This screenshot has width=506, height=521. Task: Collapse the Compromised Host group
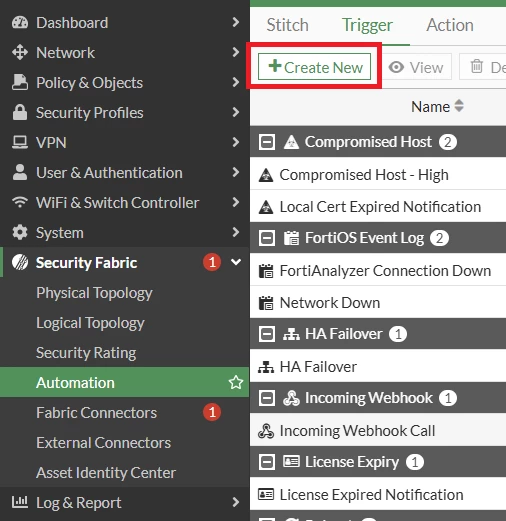(267, 142)
